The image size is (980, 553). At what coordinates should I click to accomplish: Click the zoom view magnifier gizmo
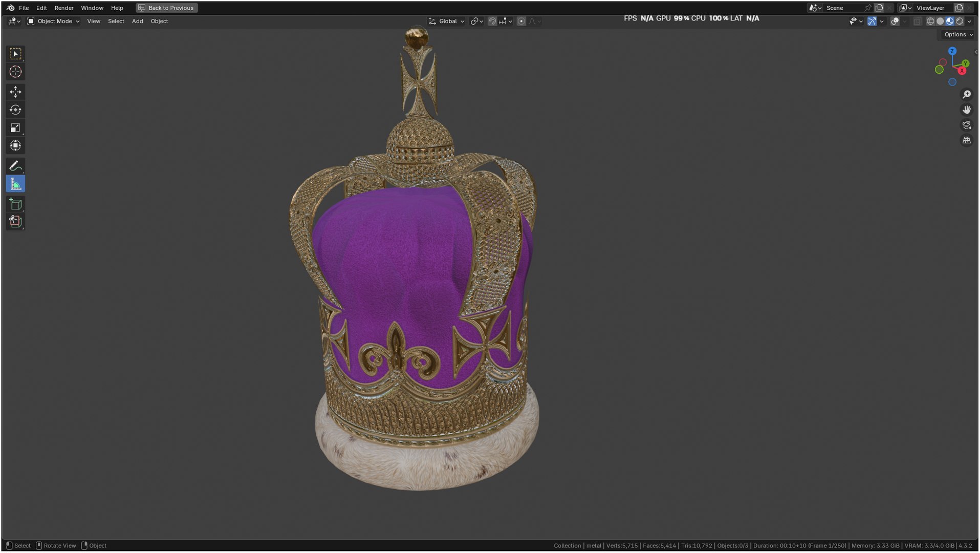[x=966, y=95]
